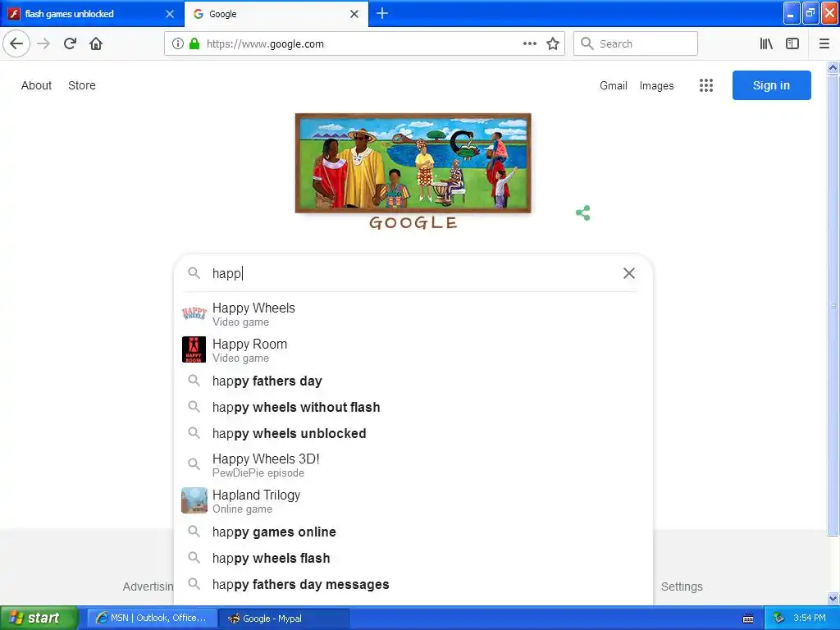
Task: Click the system tray clock
Action: 810,618
